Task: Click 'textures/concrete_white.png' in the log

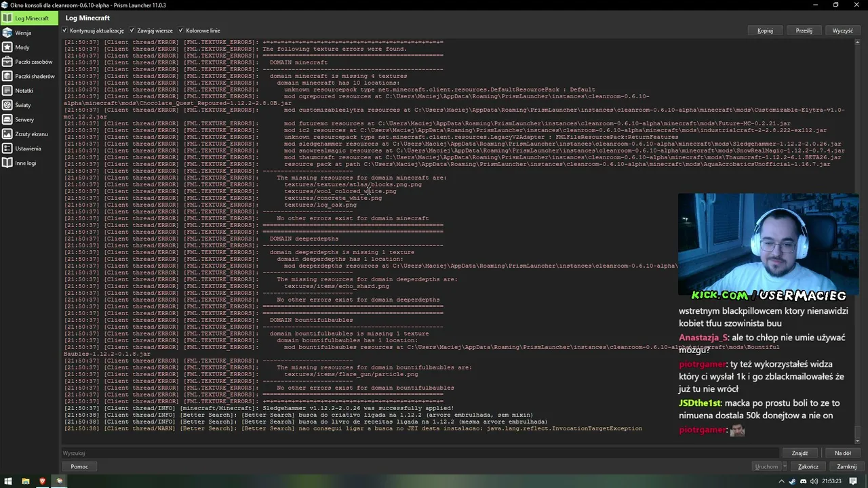Action: 332,198
